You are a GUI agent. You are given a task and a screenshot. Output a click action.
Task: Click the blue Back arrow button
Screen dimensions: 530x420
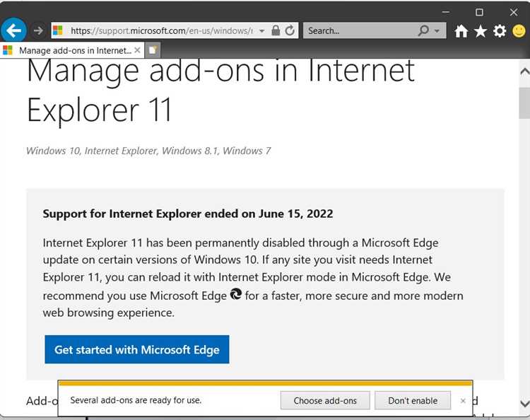tap(13, 30)
